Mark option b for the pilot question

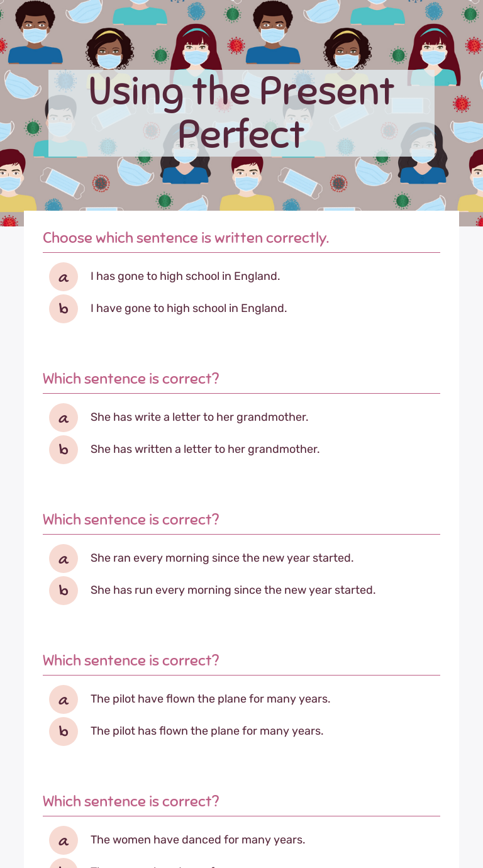[x=64, y=732]
